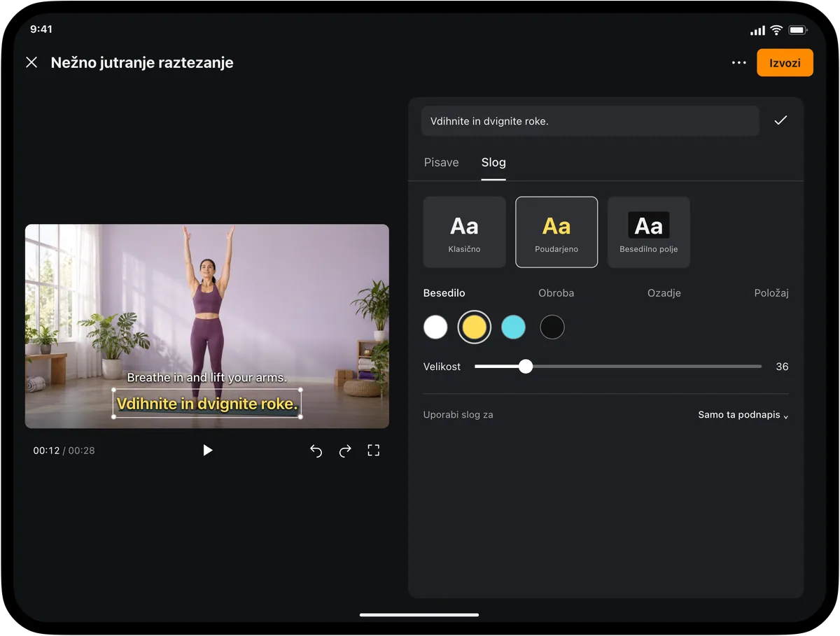Switch to the Pisave tab
The image size is (840, 636).
tap(442, 162)
